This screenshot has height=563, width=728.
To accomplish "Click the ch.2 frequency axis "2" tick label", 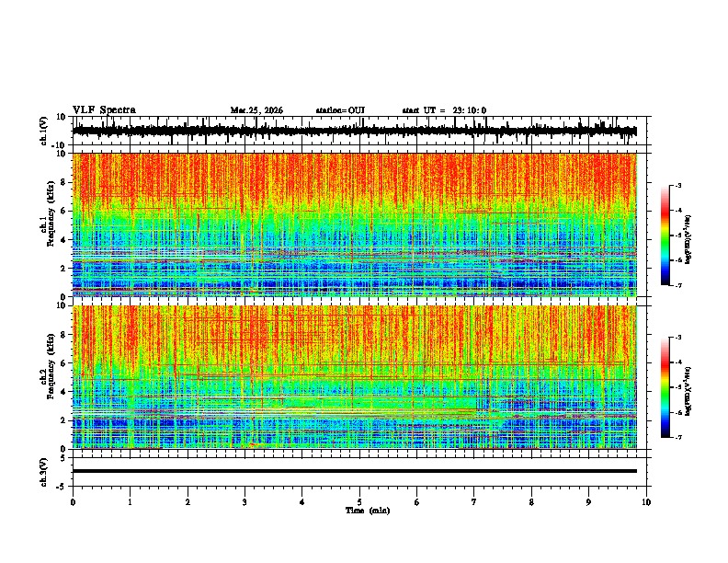I will click(63, 420).
